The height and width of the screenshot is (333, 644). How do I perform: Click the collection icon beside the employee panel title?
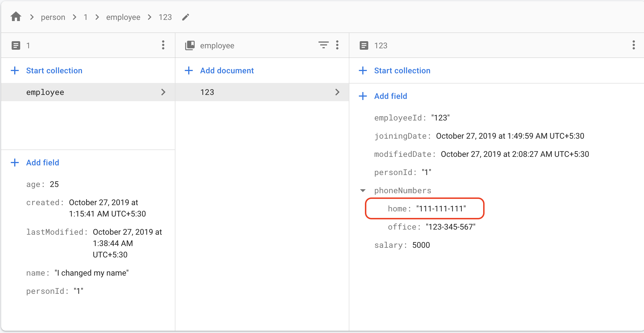point(190,45)
